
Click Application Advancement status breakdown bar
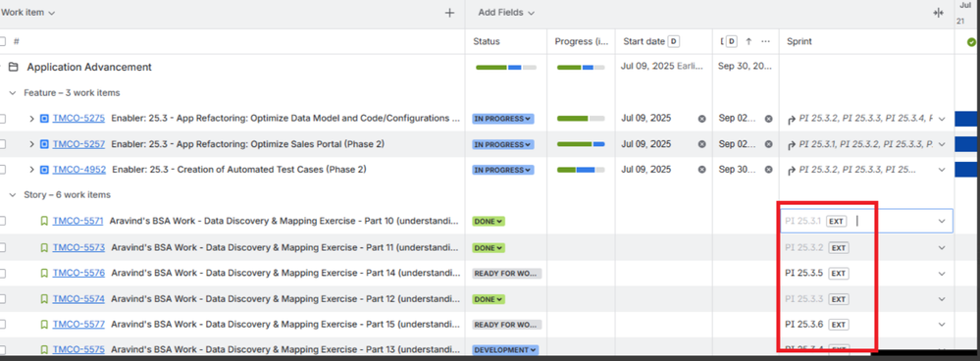(x=506, y=67)
